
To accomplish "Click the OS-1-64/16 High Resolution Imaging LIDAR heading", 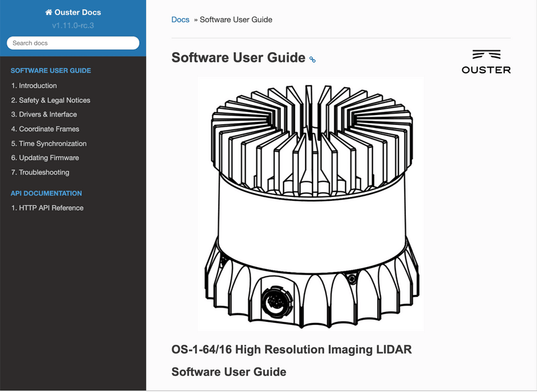I will point(291,349).
